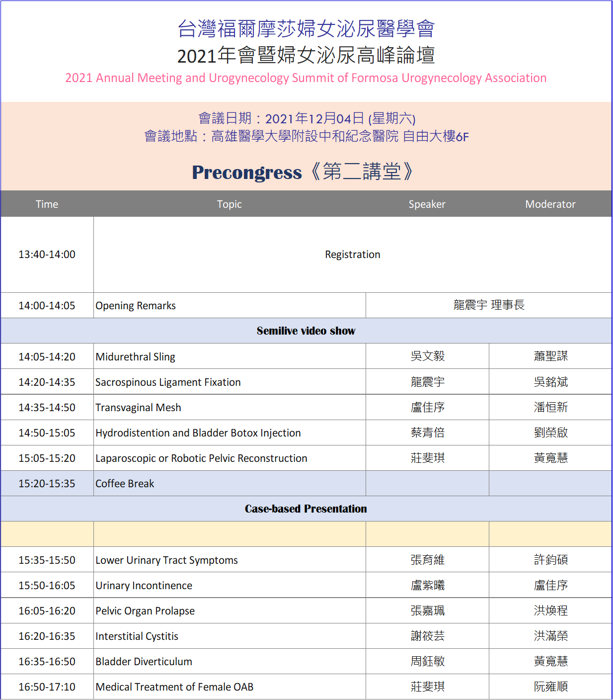Click the Semilive video show section heading
The width and height of the screenshot is (613, 700).
pyautogui.click(x=306, y=331)
